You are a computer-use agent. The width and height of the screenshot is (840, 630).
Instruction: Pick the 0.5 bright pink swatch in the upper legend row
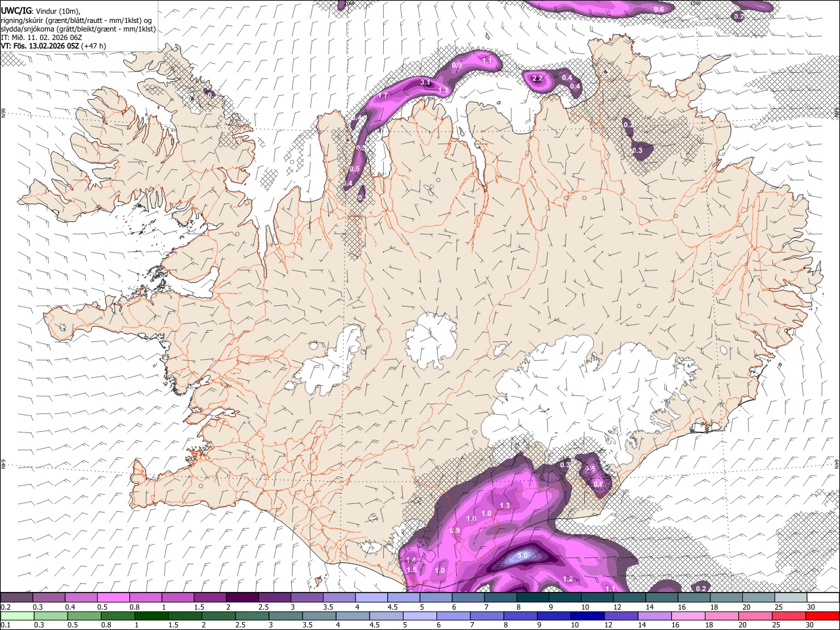[113, 597]
